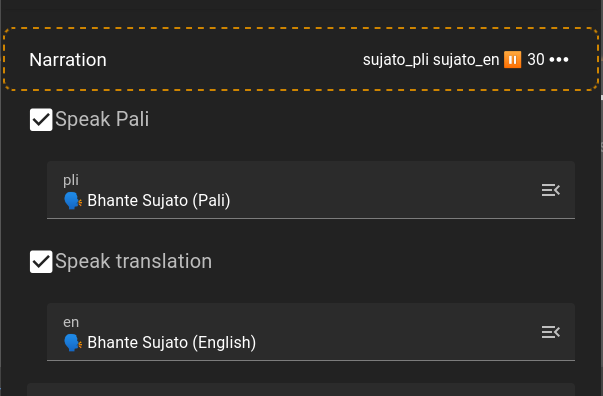Uncheck the Speak Pali checkbox
The height and width of the screenshot is (396, 603).
[x=41, y=120]
